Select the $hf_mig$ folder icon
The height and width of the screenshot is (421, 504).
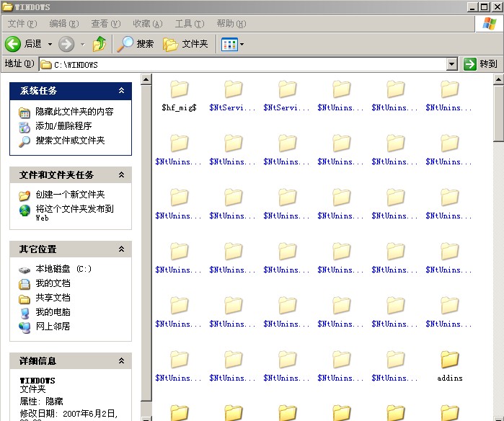coord(179,90)
